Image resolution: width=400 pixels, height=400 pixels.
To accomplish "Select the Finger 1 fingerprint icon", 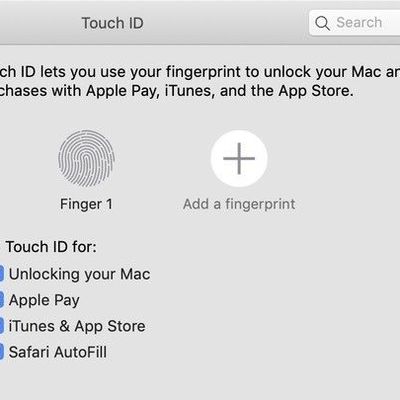I will pos(86,158).
